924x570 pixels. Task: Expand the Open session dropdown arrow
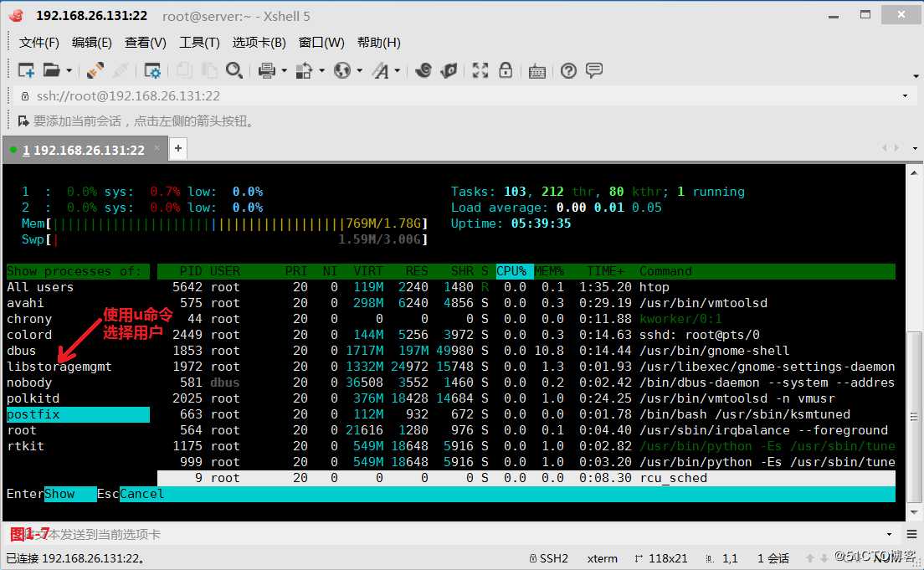[x=69, y=71]
